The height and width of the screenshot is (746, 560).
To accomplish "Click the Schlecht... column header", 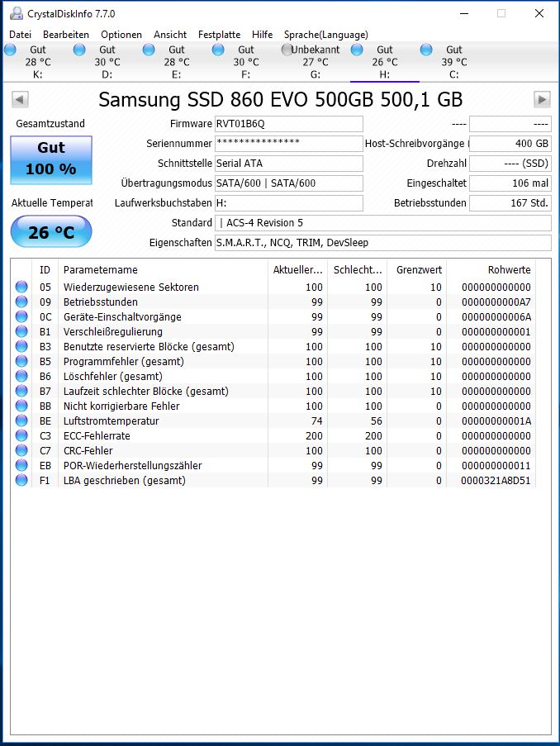I will 358,270.
